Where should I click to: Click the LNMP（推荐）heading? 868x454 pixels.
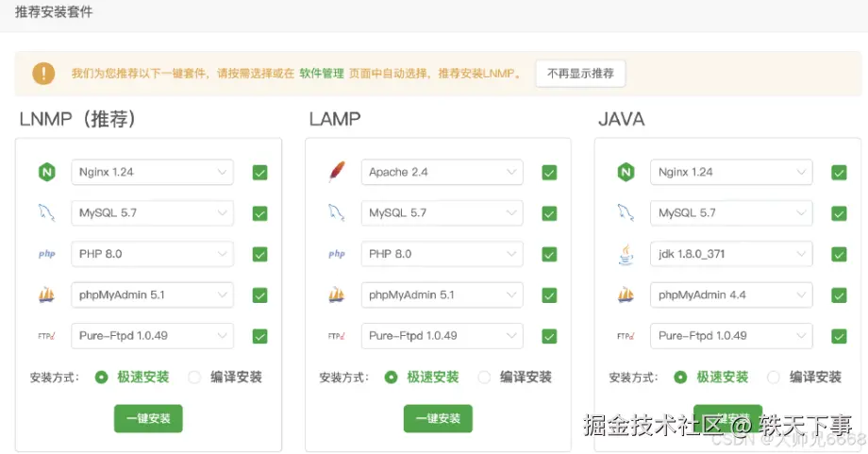click(77, 119)
